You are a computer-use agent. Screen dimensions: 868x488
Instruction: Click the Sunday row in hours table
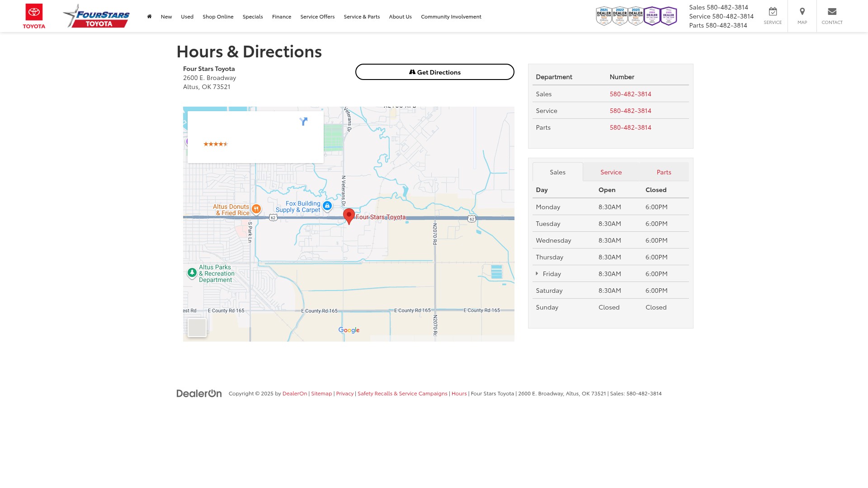tap(610, 307)
